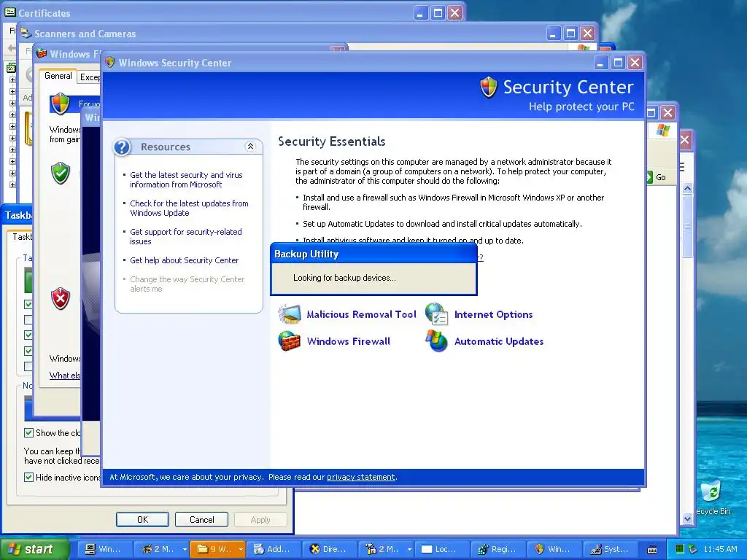Image resolution: width=747 pixels, height=560 pixels.
Task: Click the green shield icon in Windows Firewall
Action: (61, 173)
